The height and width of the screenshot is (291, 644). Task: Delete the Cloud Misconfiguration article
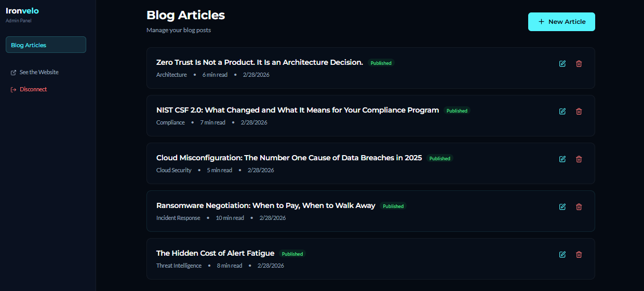tap(579, 159)
